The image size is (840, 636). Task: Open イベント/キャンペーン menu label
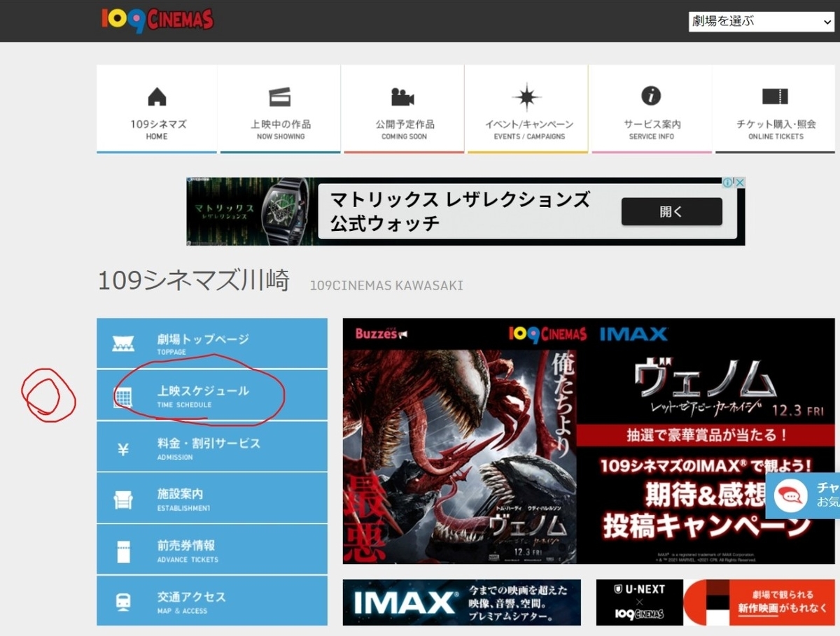(529, 129)
